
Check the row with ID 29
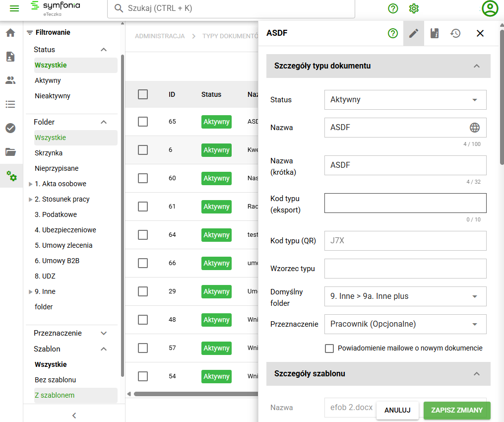[x=143, y=291]
